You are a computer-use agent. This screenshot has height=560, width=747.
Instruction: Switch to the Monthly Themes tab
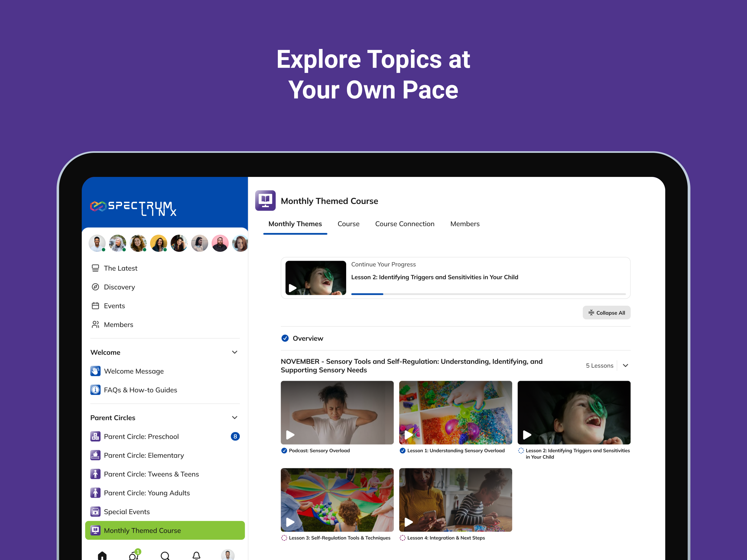pos(295,224)
